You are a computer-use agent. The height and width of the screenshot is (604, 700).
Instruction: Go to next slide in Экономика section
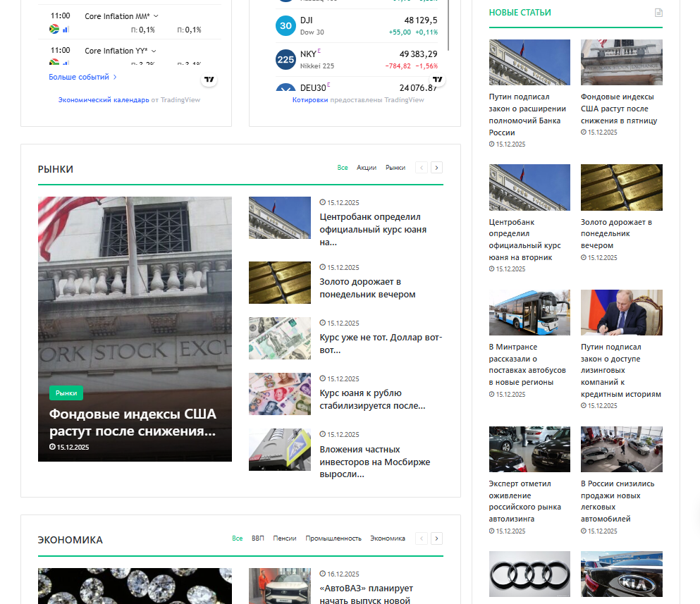[x=436, y=539]
